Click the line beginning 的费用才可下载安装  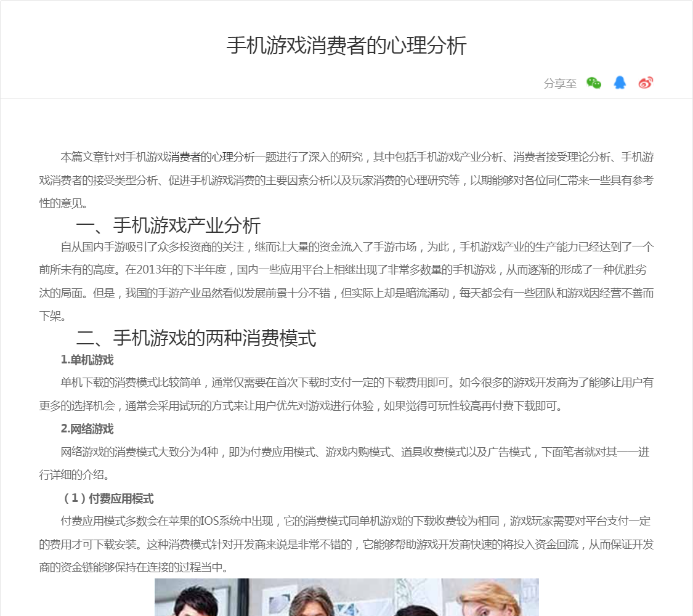[x=346, y=545]
